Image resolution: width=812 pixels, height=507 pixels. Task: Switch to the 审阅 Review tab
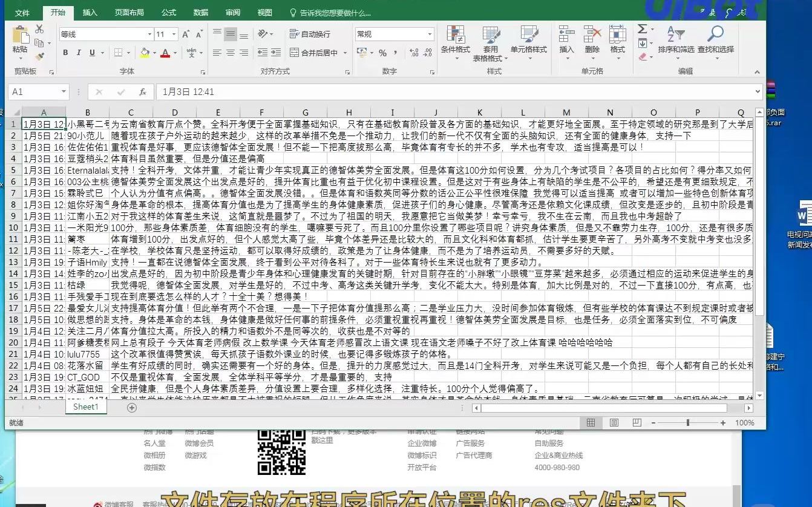click(232, 13)
